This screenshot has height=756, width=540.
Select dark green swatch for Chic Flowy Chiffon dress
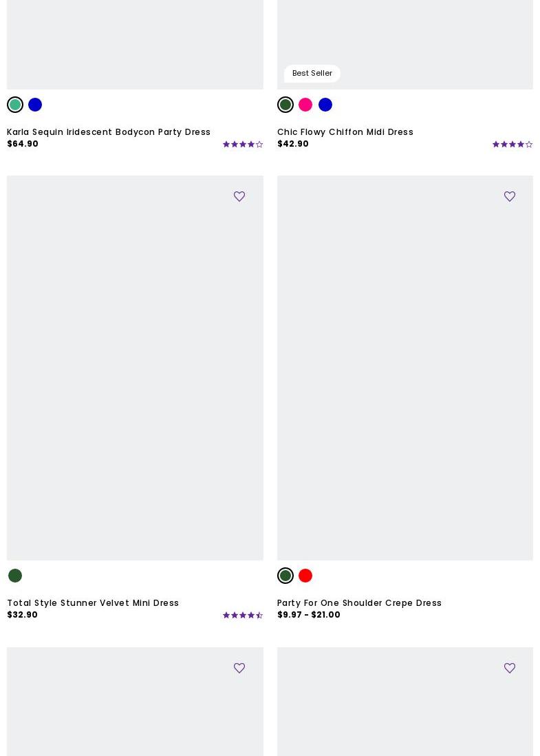(x=285, y=105)
